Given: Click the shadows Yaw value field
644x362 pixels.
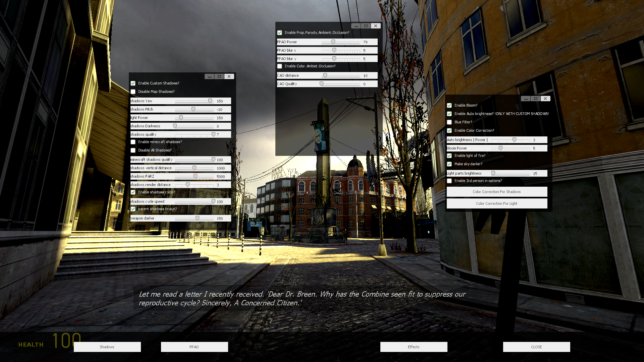Looking at the screenshot, I should click(220, 101).
